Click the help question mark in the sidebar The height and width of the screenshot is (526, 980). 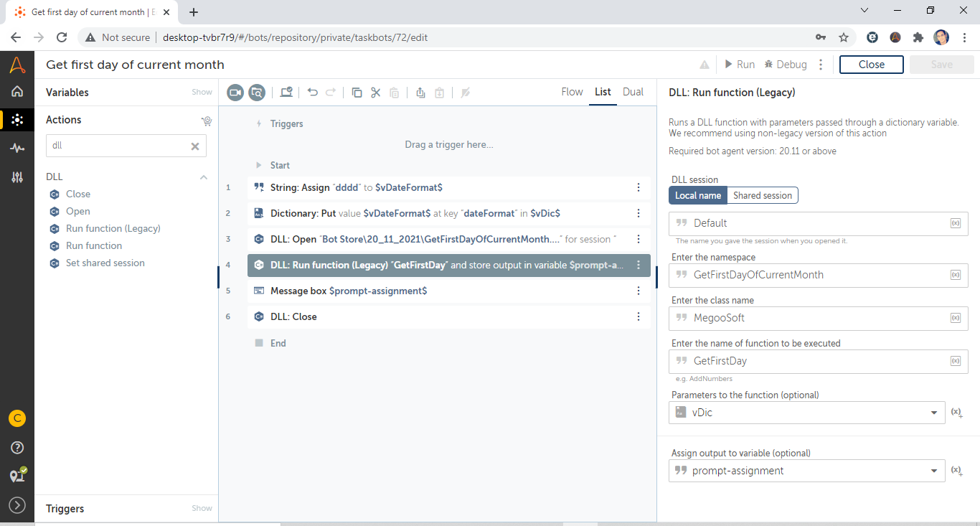[x=17, y=448]
